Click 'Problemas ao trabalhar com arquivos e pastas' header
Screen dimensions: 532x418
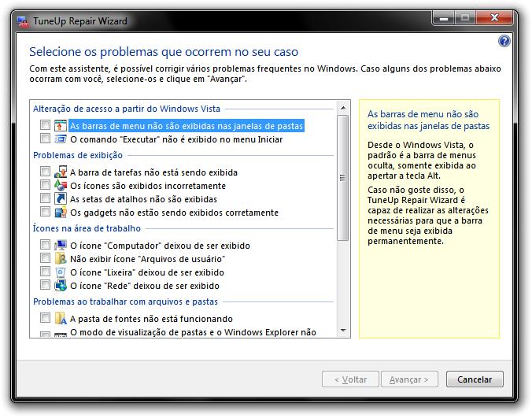(126, 301)
